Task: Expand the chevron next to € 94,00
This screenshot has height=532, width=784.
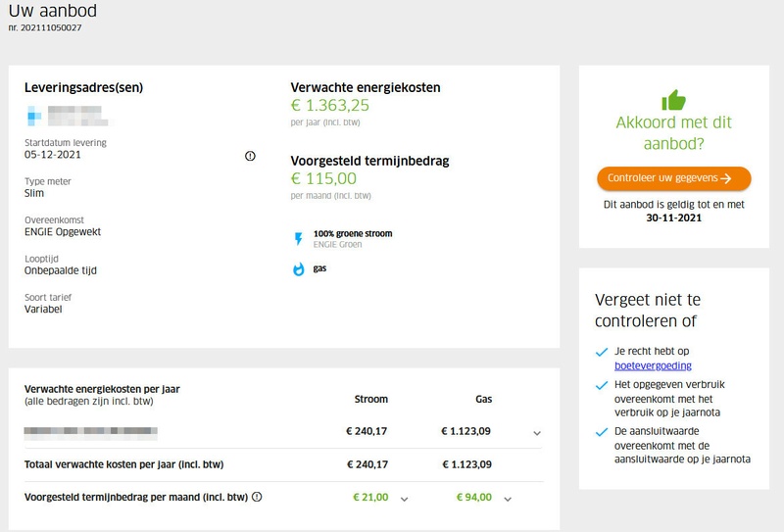Action: coord(508,499)
